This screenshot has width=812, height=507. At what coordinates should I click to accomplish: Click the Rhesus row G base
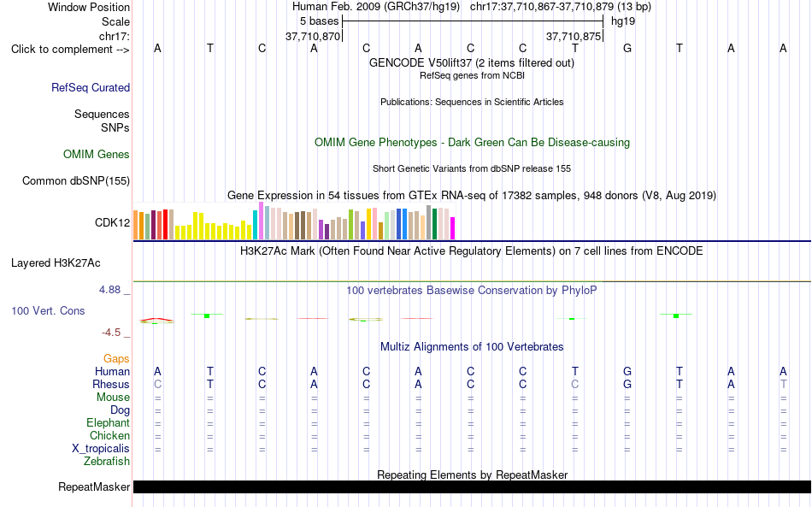627,384
